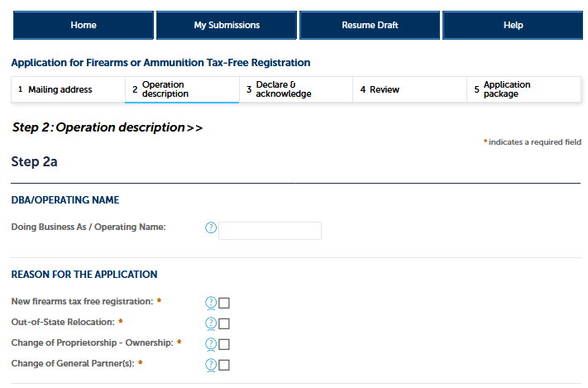Open My Submissions

[x=227, y=26]
